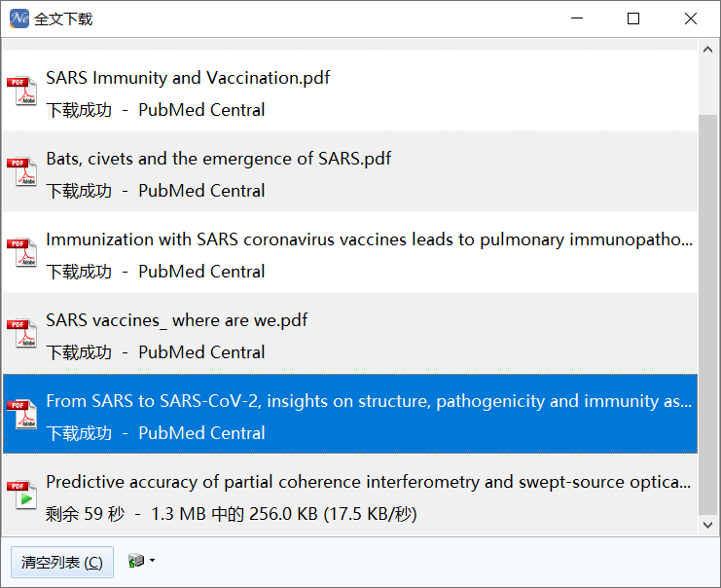Select Immunization with SARS coronavirus vaccines item
The height and width of the screenshot is (588, 721).
(x=350, y=252)
